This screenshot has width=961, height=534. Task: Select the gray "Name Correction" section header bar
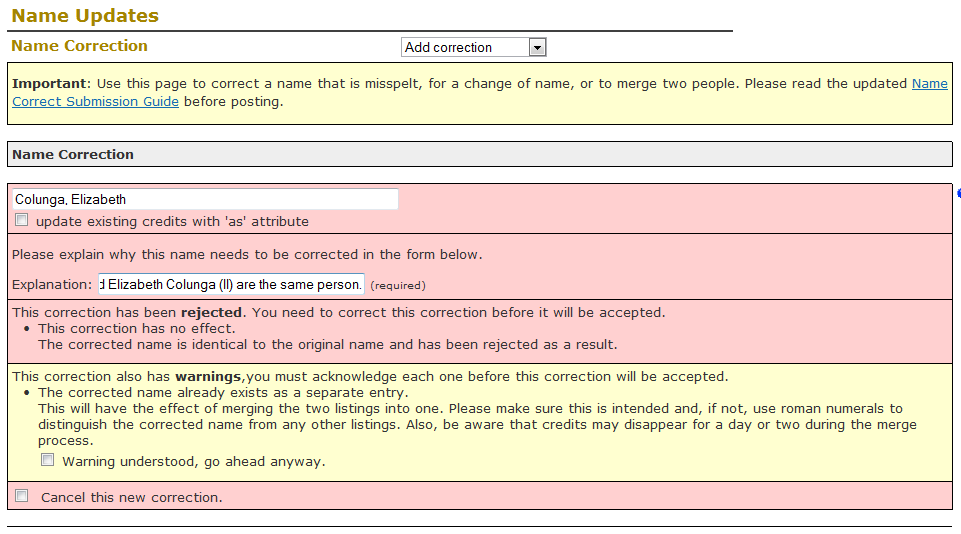(479, 154)
